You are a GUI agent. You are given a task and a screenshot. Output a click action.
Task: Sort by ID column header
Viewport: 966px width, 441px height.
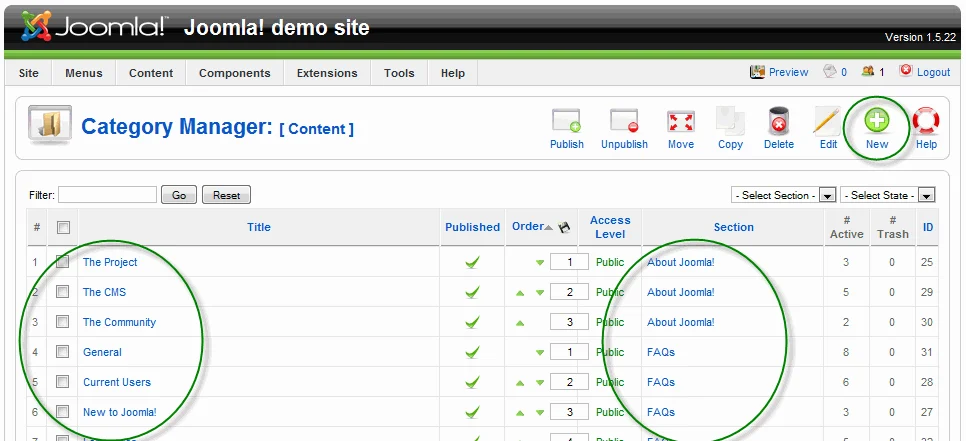click(928, 227)
